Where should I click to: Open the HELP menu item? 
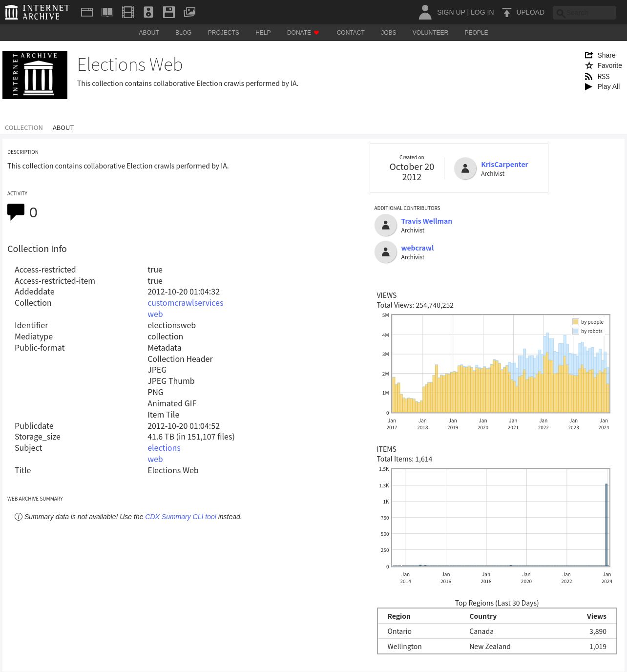point(263,33)
